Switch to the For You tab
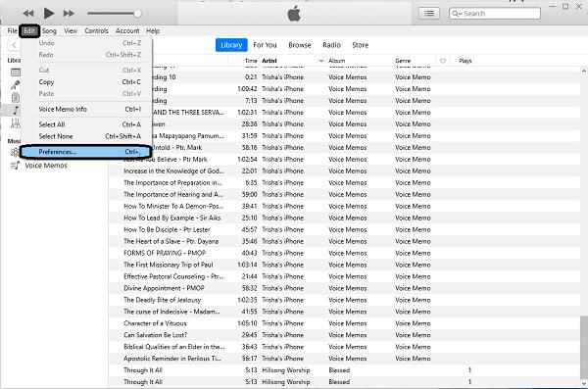This screenshot has width=588, height=389. 265,45
